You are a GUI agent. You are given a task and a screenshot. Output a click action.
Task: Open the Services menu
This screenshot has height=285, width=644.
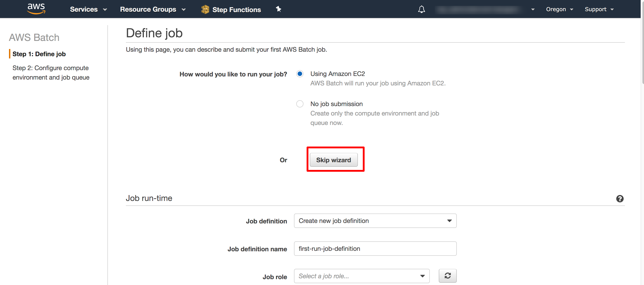(88, 9)
